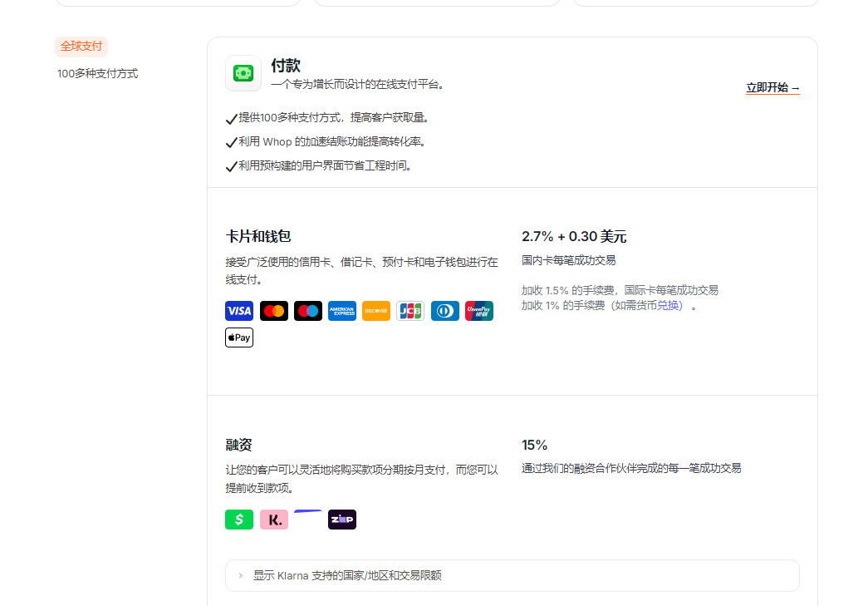The width and height of the screenshot is (868, 606).
Task: Click the 15% financing fee
Action: point(534,445)
